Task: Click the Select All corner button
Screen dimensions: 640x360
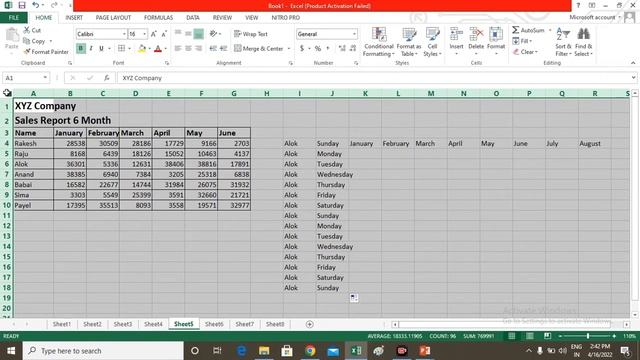Action: [x=7, y=93]
